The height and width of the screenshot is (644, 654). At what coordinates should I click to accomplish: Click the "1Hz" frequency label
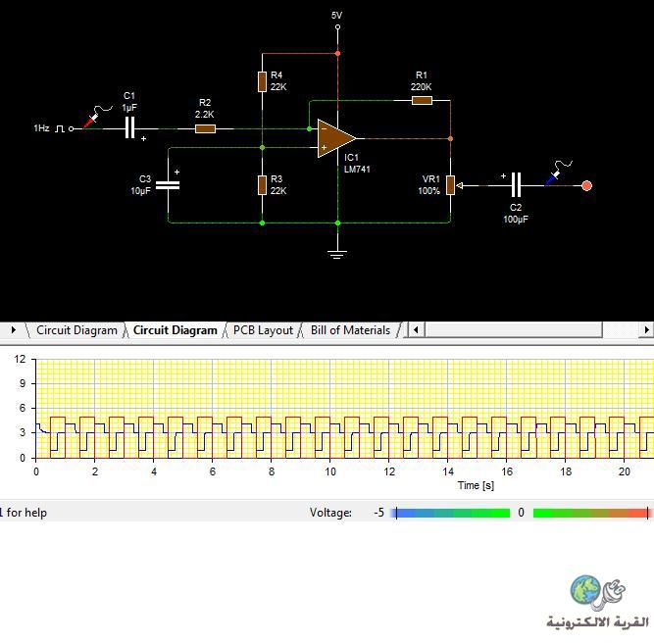point(41,128)
